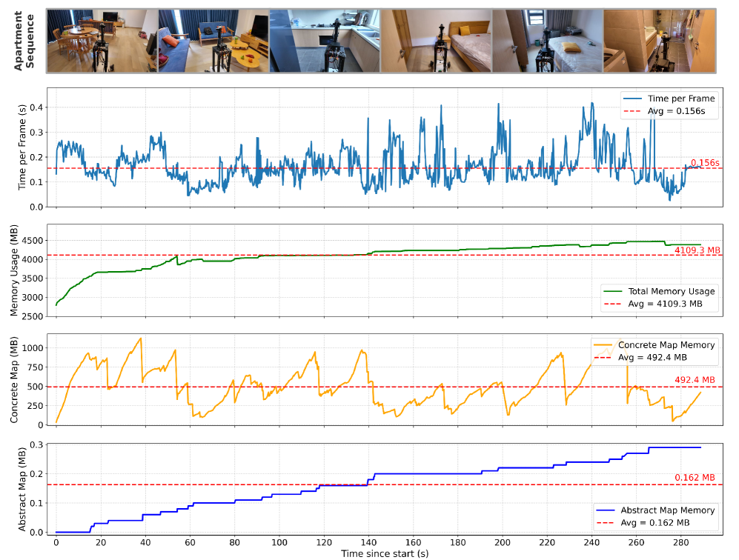Select the 'Total Memory Usage' legend entry
The height and width of the screenshot is (560, 739).
click(671, 291)
